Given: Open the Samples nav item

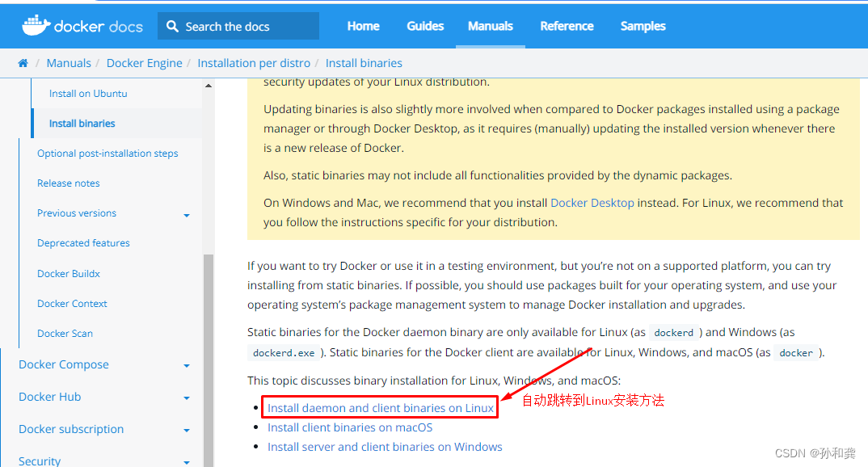Looking at the screenshot, I should pyautogui.click(x=643, y=26).
